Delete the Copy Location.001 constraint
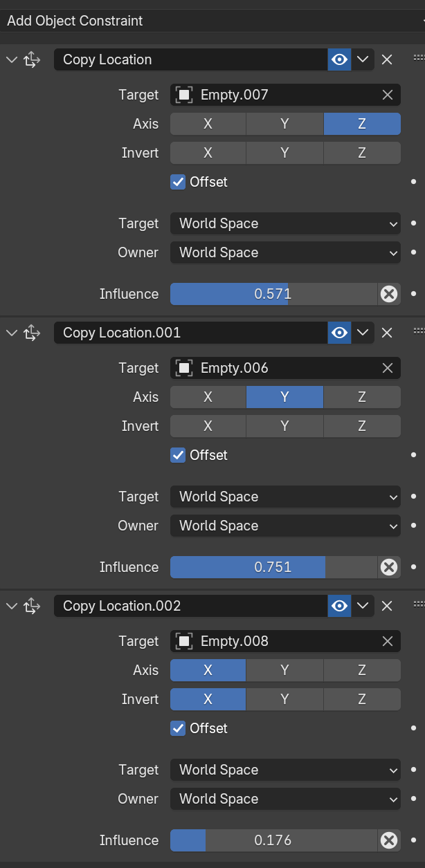 [387, 333]
